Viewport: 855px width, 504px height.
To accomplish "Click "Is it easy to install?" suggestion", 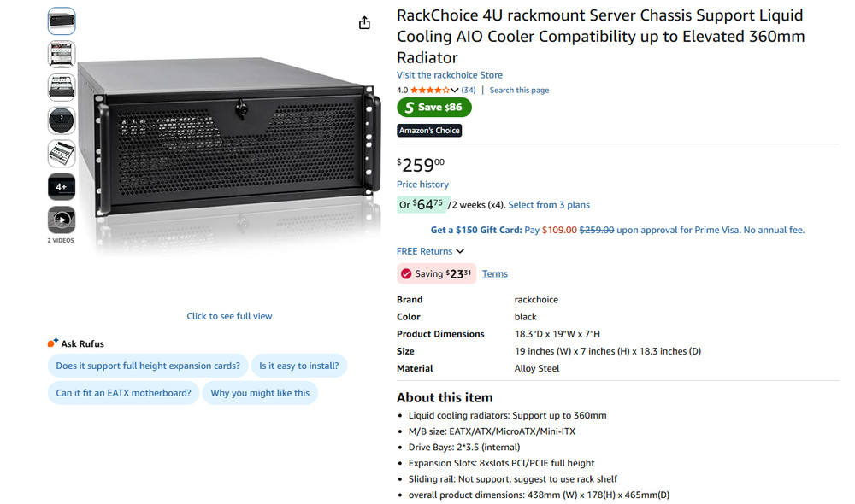I will (299, 365).
